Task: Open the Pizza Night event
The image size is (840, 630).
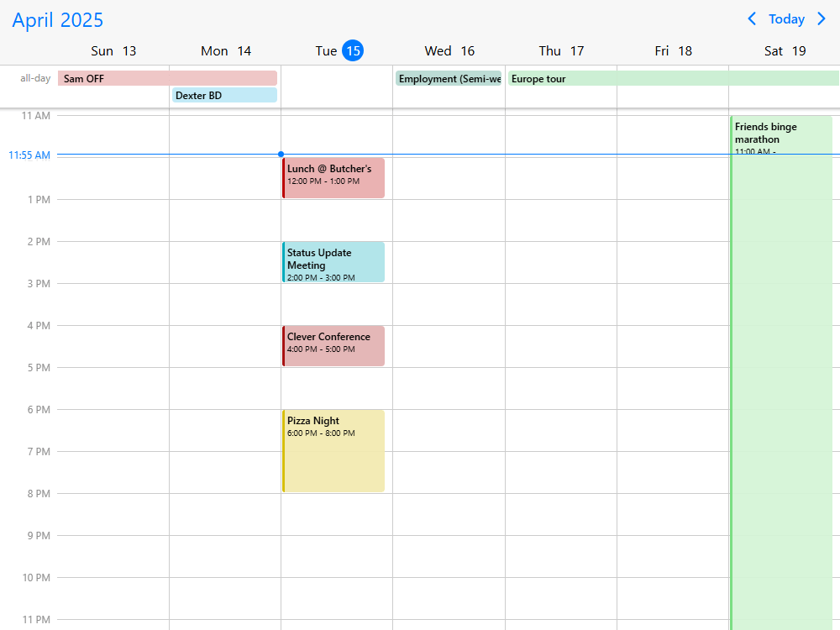Action: 333,451
